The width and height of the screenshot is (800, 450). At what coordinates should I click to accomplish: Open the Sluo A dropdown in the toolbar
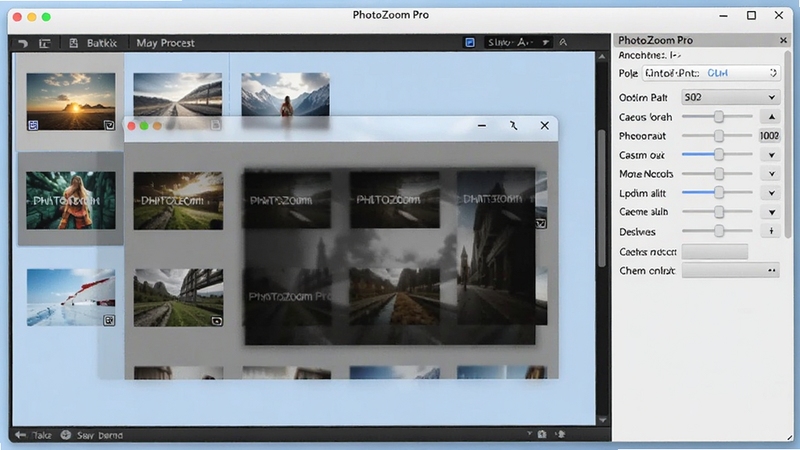tap(518, 42)
